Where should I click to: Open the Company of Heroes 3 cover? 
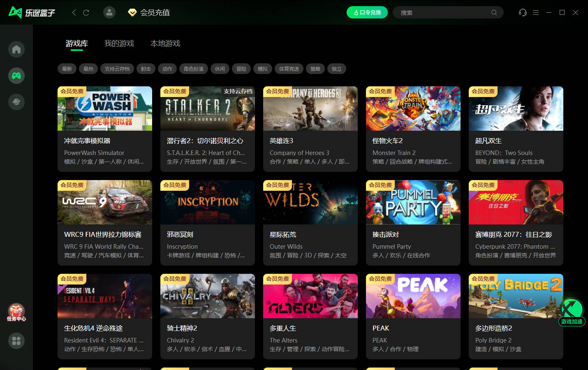click(x=310, y=109)
